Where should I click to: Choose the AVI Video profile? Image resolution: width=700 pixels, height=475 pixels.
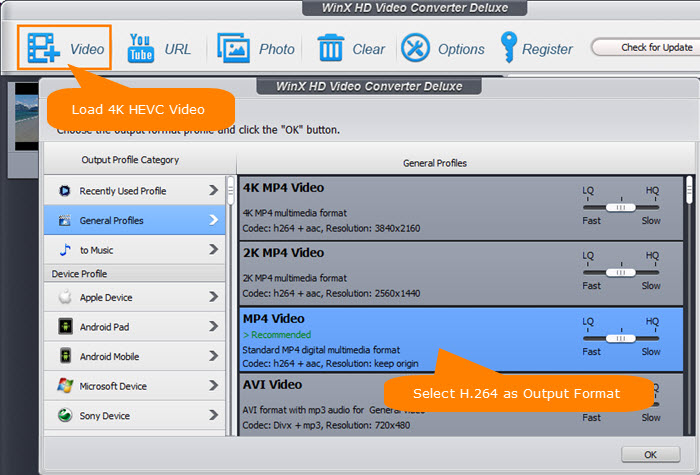pos(461,404)
